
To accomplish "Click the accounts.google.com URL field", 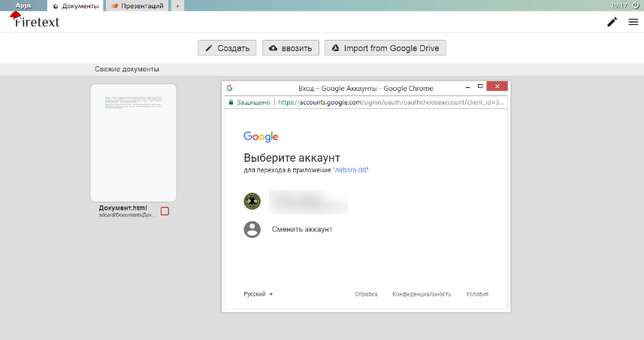I will tap(391, 102).
